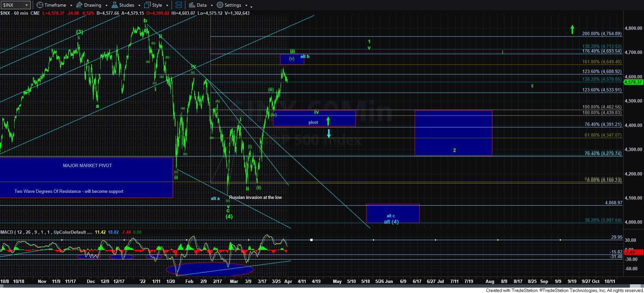Select the green '(4)' wave label at the low
644x293 pixels.
pyautogui.click(x=229, y=216)
